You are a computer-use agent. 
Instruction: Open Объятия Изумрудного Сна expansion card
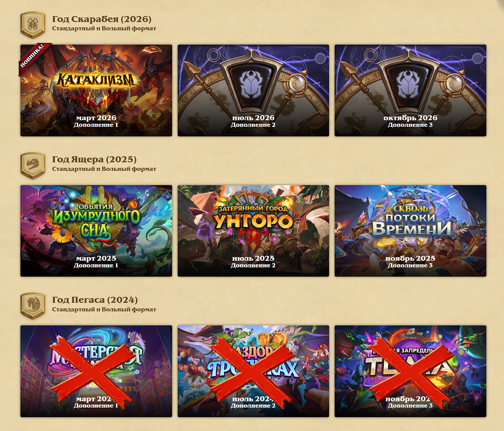click(96, 231)
